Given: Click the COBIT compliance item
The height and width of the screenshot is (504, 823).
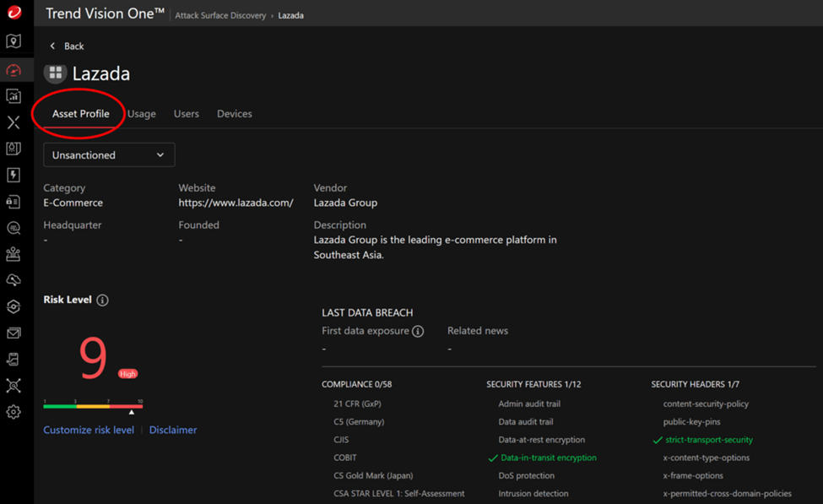Looking at the screenshot, I should [x=345, y=458].
